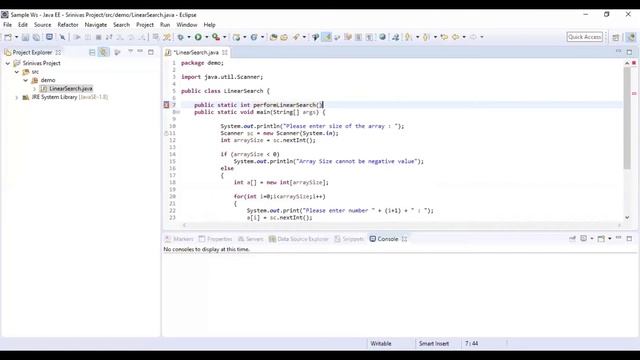Screen dimensions: 640x360
Task: Click the error marker on line 7
Action: (167, 105)
